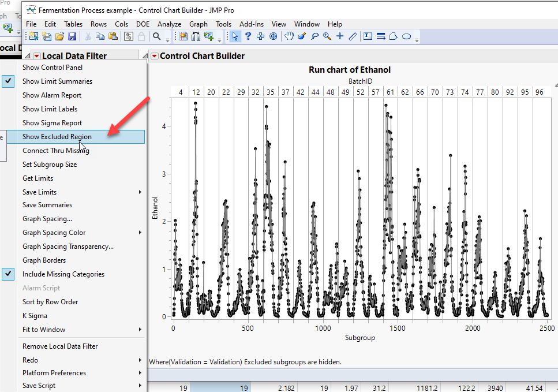The image size is (558, 392).
Task: Click the Subgroup axis label
Action: click(359, 338)
